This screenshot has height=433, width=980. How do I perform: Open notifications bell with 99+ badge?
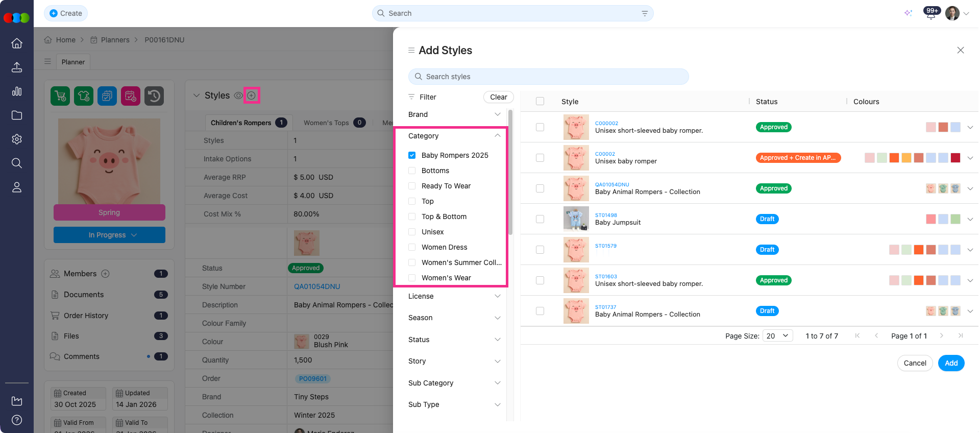click(931, 14)
